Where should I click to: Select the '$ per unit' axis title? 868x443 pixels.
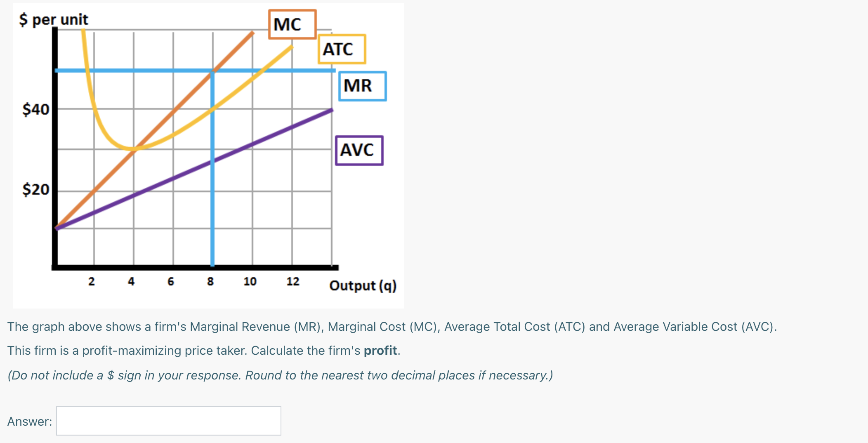point(53,18)
